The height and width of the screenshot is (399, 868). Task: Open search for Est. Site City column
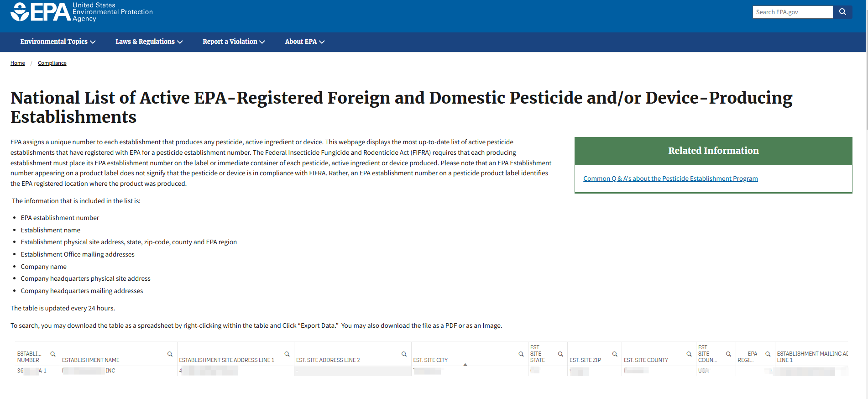pos(521,354)
